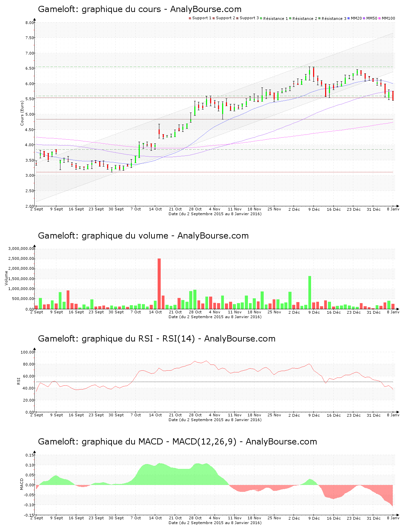Click the 'Cours (Euro)' vertical axis label

coord(22,113)
